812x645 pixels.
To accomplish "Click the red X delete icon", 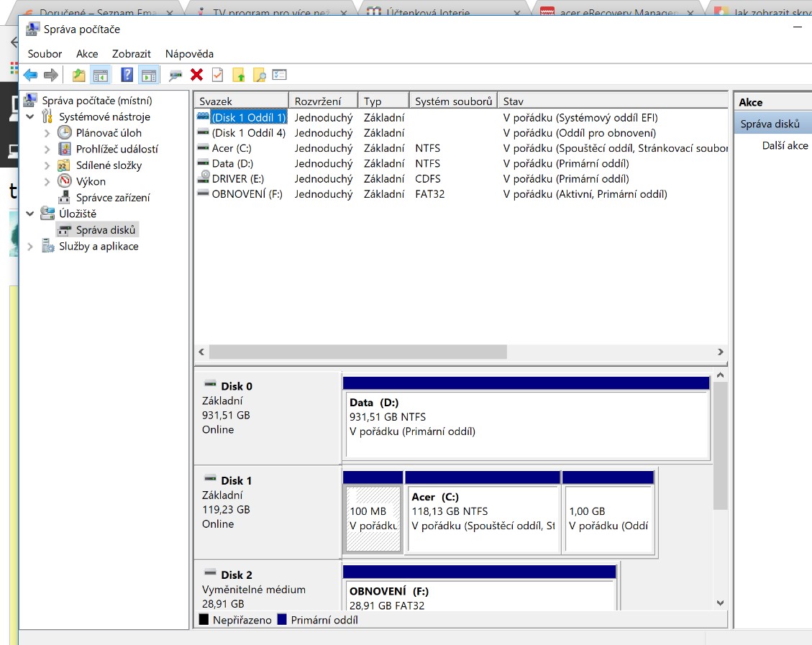I will [196, 75].
